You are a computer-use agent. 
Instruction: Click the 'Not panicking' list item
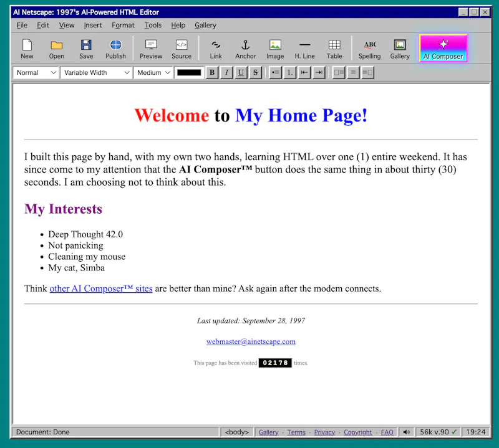click(x=75, y=245)
